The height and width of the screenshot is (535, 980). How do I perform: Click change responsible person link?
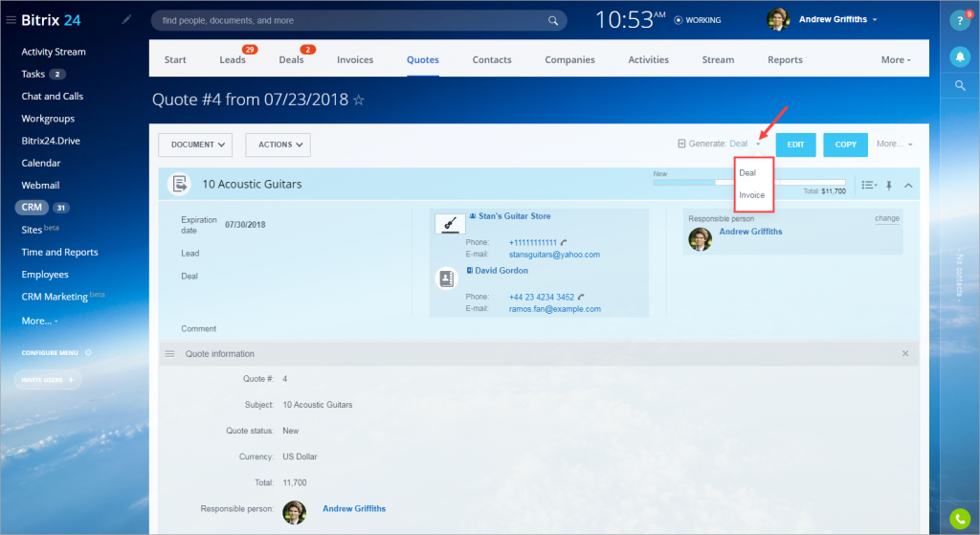point(887,219)
